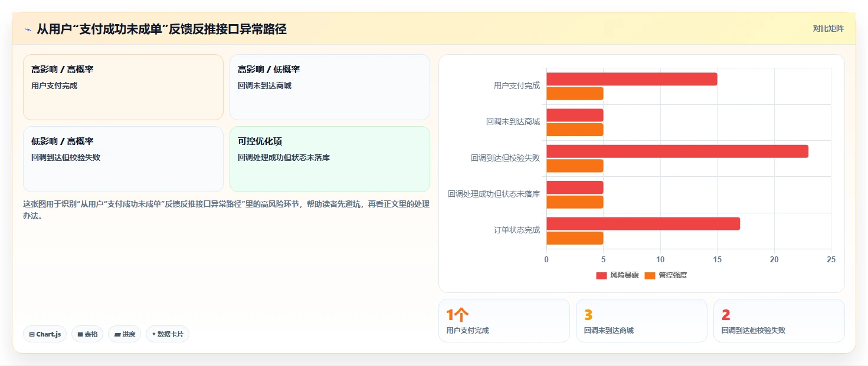Image resolution: width=868 pixels, height=366 pixels.
Task: Select the 3 回调未到达商城 stat card
Action: (x=641, y=321)
